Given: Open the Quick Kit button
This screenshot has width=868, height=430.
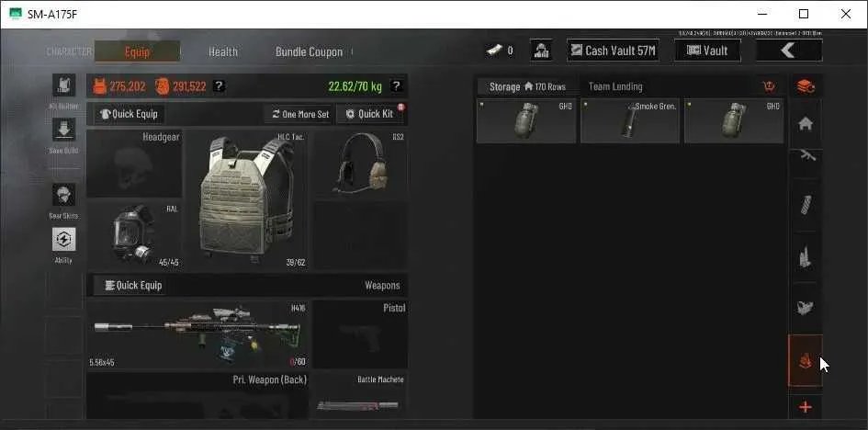Looking at the screenshot, I should [x=371, y=114].
